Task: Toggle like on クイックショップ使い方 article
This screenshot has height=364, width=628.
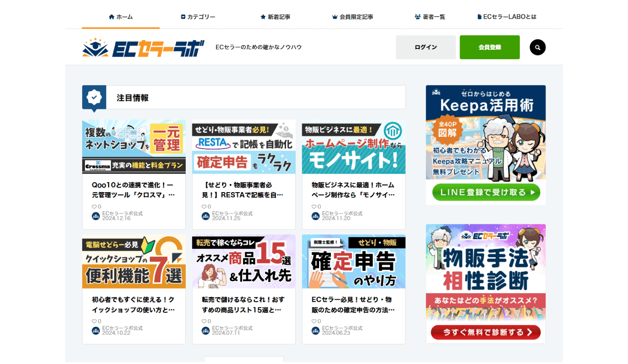Action: coord(94,321)
